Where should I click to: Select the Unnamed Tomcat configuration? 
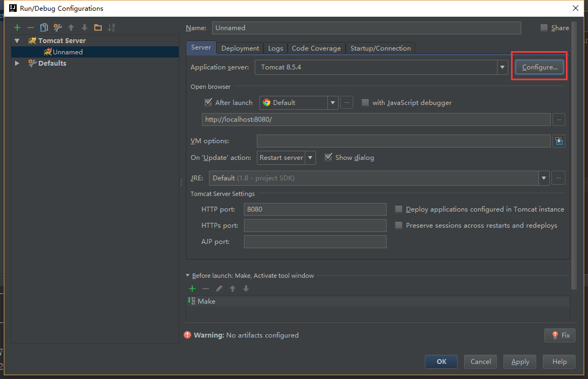tap(67, 52)
